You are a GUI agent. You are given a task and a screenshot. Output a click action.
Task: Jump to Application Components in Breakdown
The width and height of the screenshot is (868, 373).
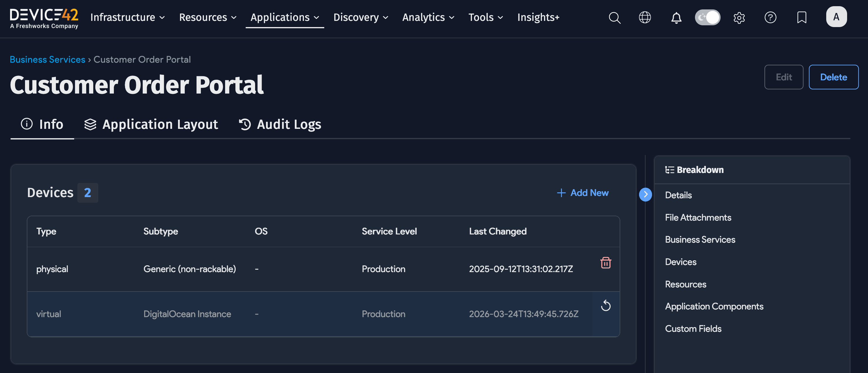pyautogui.click(x=714, y=306)
